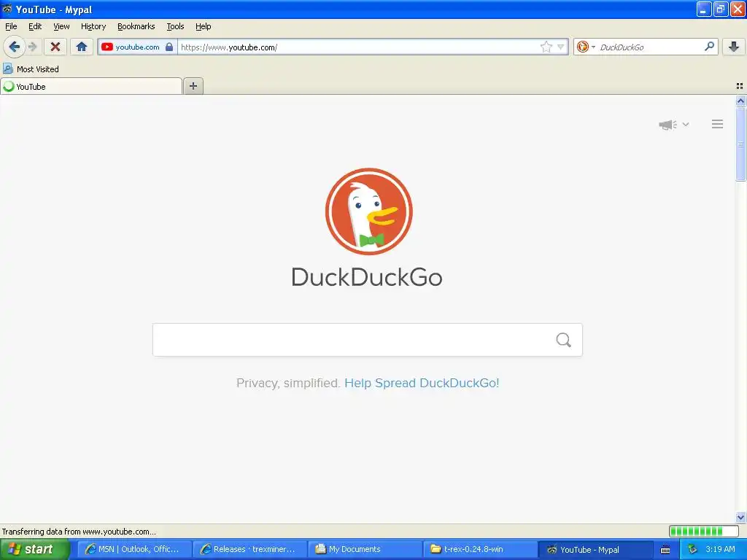Click the magnifier in browser search box

coord(709,47)
